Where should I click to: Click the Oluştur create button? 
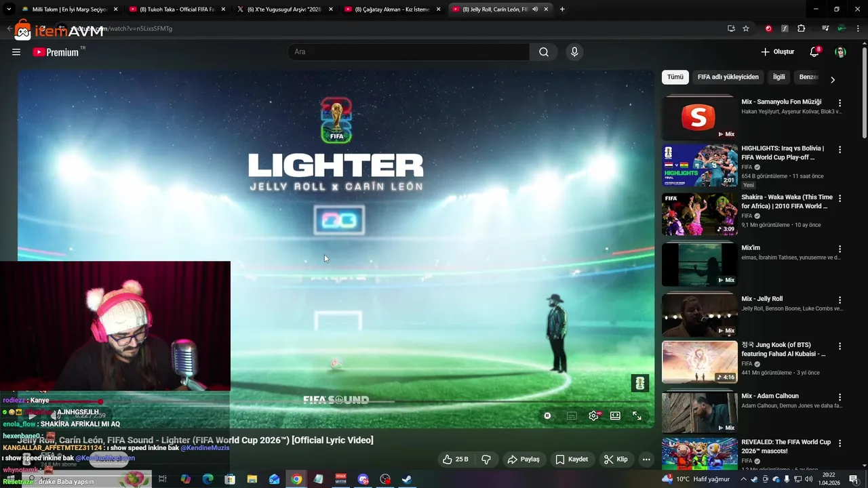click(777, 52)
